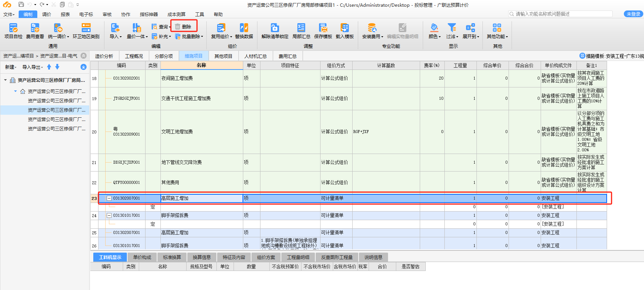Open the 单价构成 bottom tab
This screenshot has height=290, width=644.
[142, 257]
